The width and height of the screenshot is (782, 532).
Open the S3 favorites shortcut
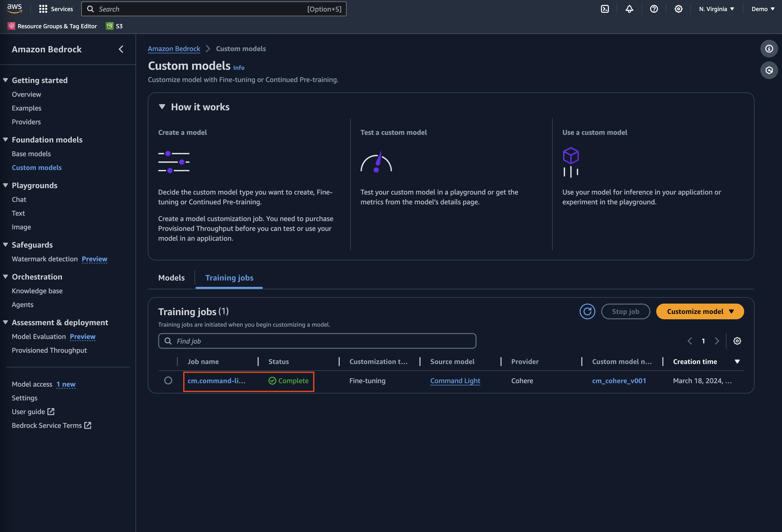point(114,26)
